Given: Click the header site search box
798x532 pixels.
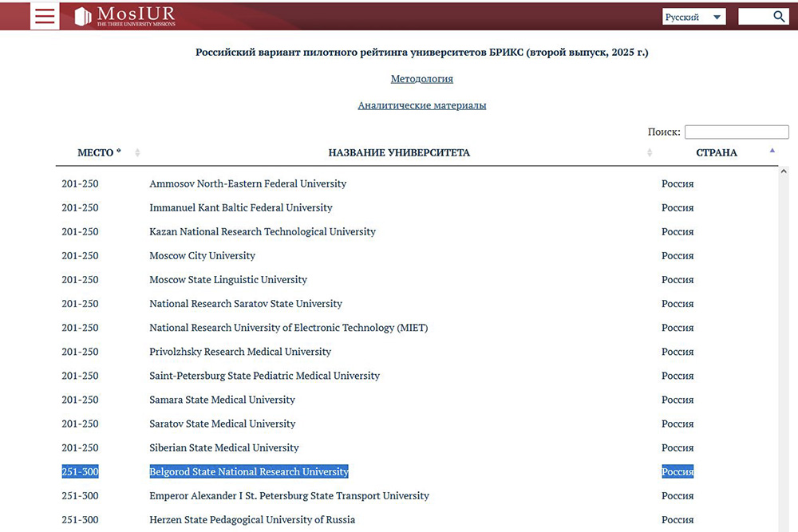Looking at the screenshot, I should coord(754,17).
